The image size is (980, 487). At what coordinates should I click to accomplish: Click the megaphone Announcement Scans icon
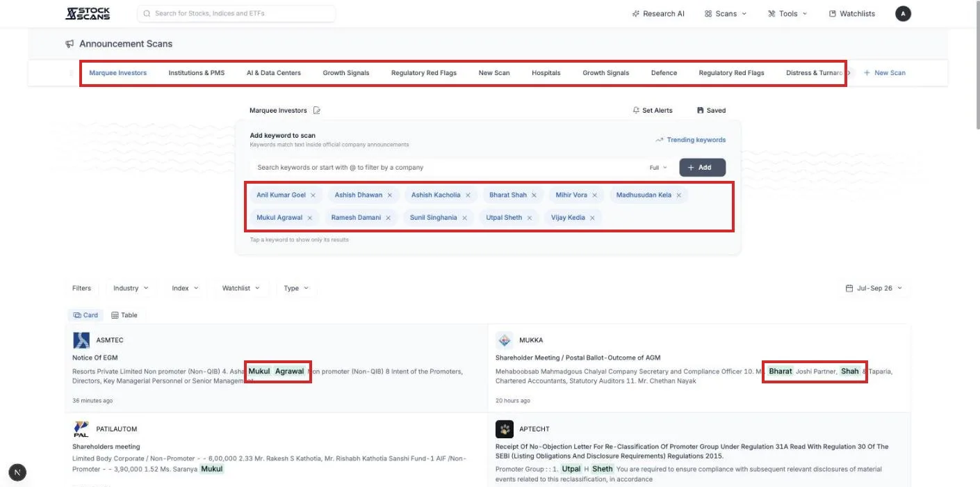click(x=70, y=44)
